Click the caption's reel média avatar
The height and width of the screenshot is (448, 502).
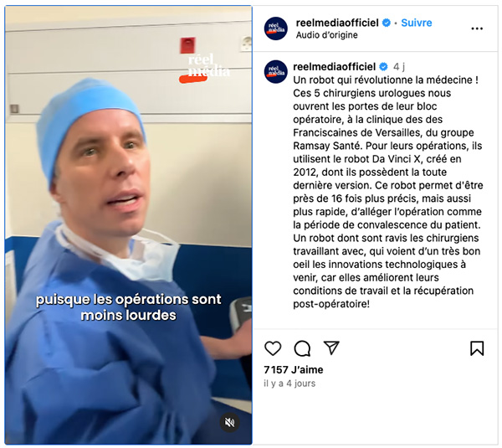(275, 72)
